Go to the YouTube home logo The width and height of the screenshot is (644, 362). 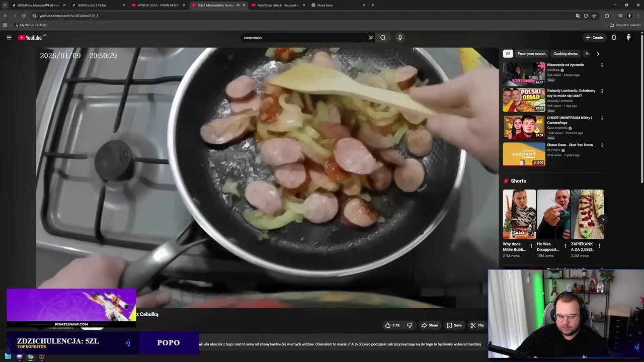pyautogui.click(x=30, y=38)
